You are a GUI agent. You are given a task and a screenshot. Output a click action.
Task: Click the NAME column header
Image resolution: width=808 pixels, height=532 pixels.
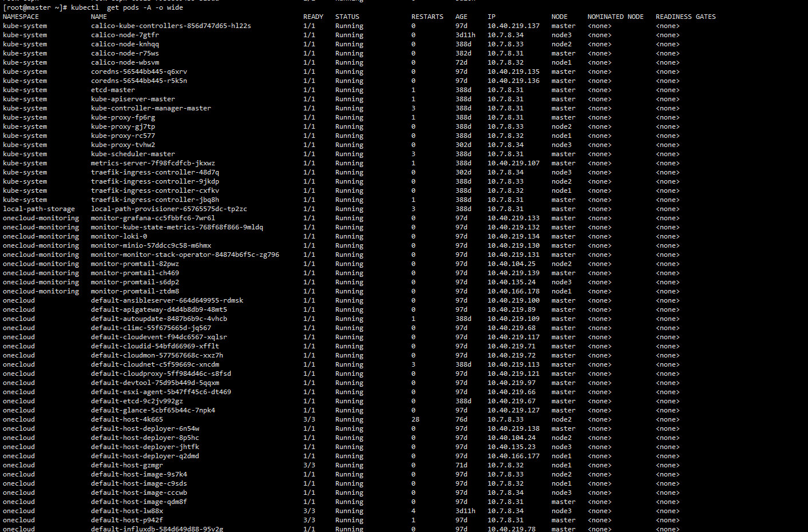pos(98,16)
